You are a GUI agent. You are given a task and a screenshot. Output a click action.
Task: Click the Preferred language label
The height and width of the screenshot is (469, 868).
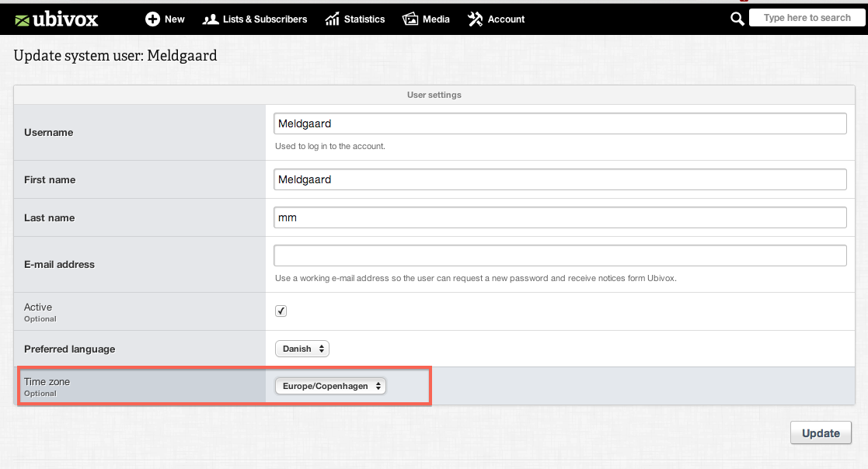70,349
